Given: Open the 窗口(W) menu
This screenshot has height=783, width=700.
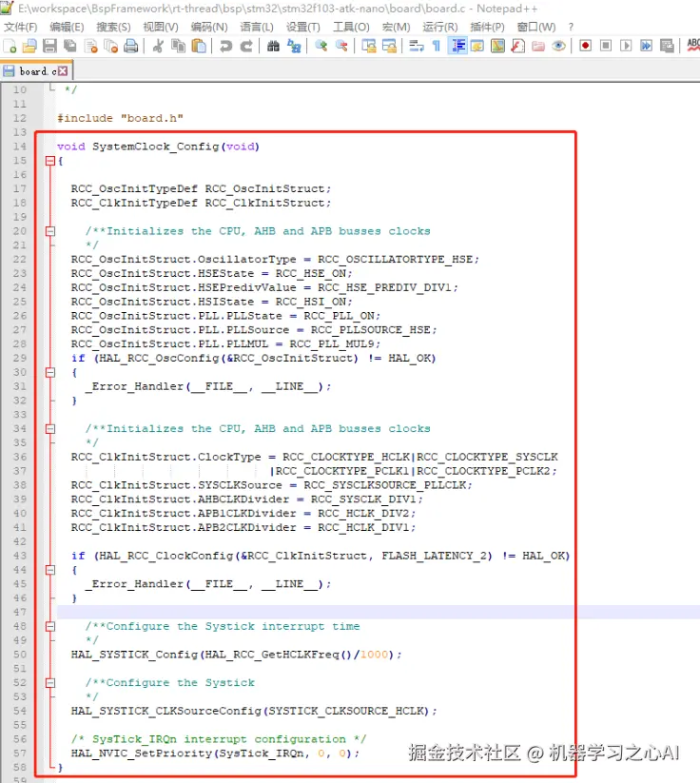Looking at the screenshot, I should click(x=536, y=27).
